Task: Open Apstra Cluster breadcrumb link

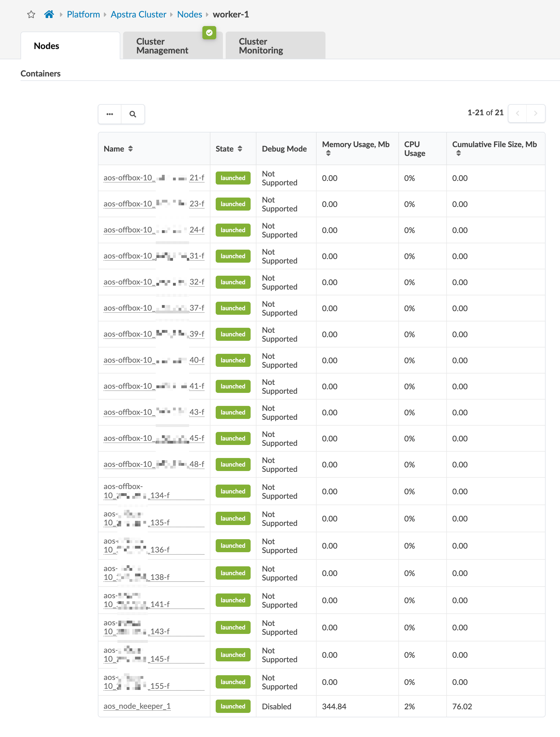Action: click(x=138, y=14)
